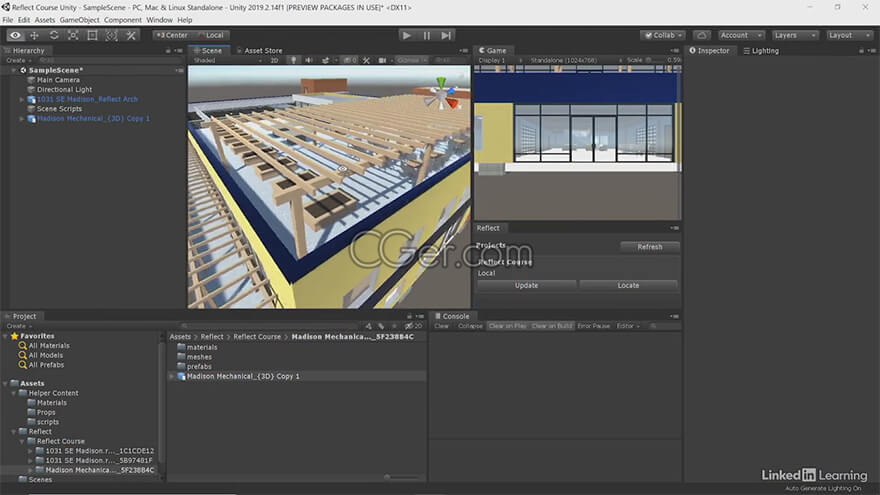This screenshot has width=880, height=495.
Task: Select Directional Light in Hierarchy
Action: [x=65, y=89]
